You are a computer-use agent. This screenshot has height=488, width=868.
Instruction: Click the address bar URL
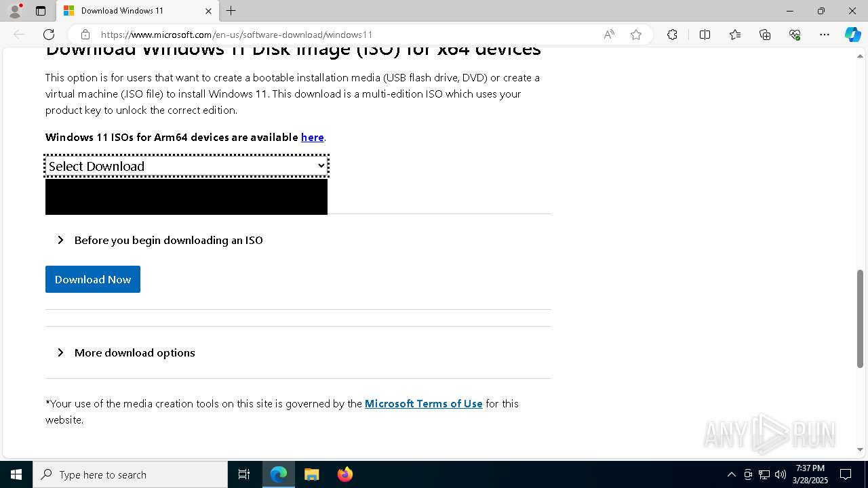237,35
